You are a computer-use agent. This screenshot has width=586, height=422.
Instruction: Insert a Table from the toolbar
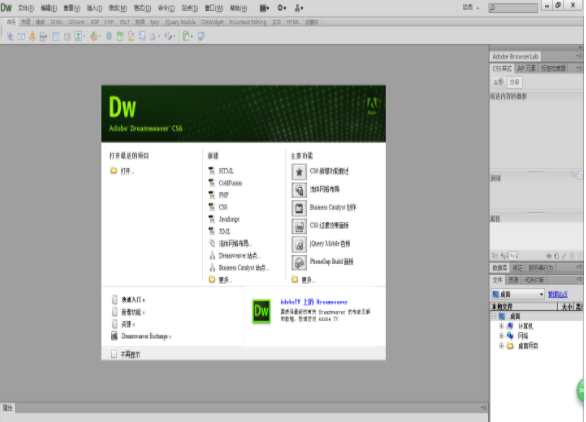tap(56, 36)
